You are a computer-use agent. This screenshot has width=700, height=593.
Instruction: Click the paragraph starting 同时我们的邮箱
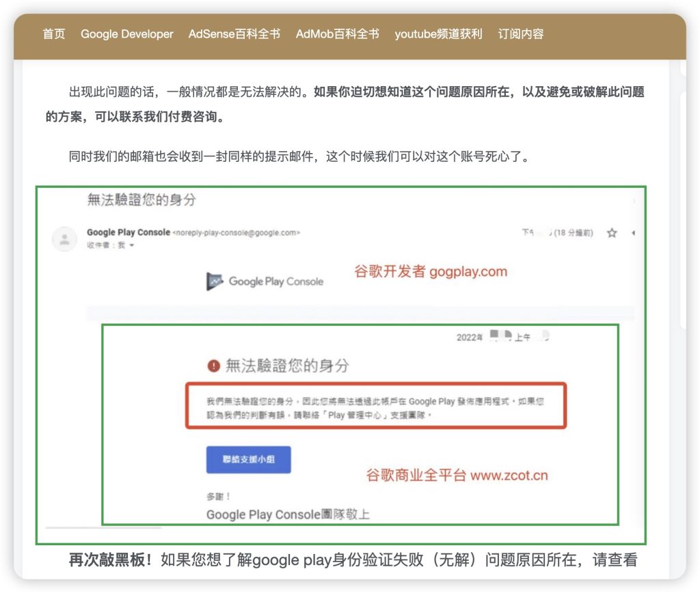tap(300, 156)
